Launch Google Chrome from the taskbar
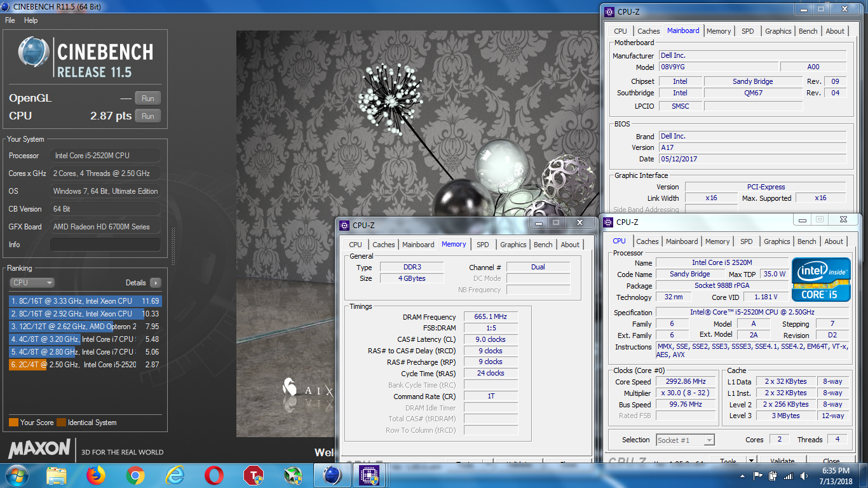868x488 pixels. click(135, 475)
